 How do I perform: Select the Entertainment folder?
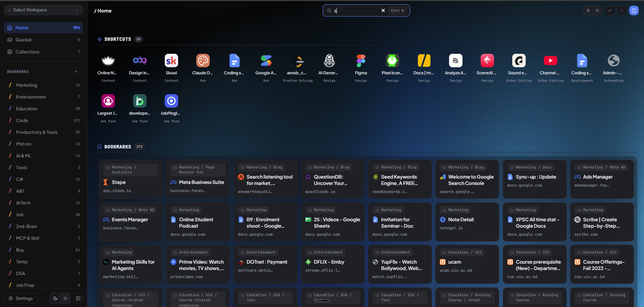[43, 97]
